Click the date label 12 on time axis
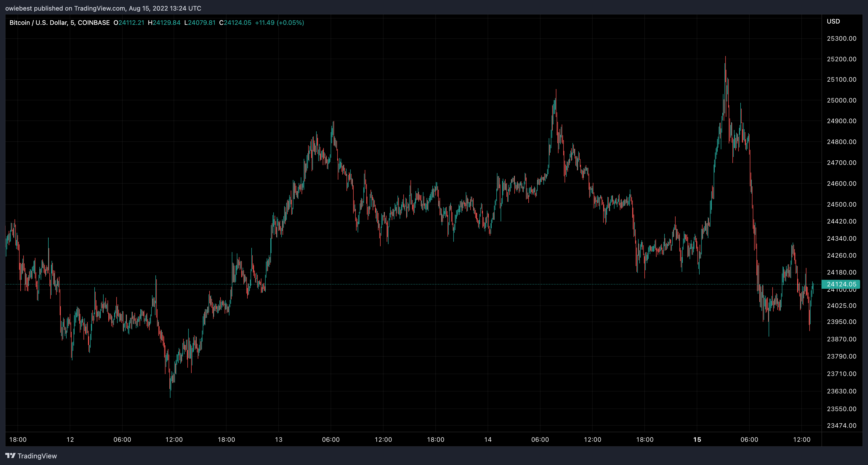 pos(70,439)
